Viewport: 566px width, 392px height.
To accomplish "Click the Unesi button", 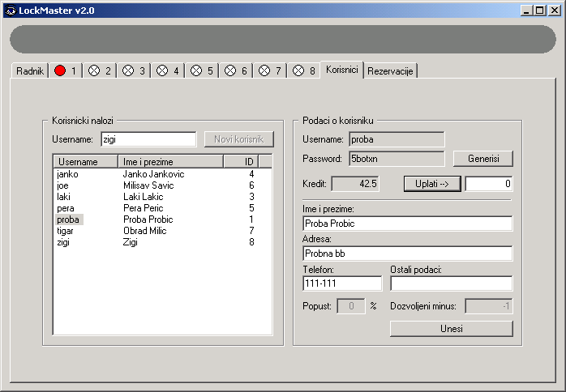I will click(451, 329).
